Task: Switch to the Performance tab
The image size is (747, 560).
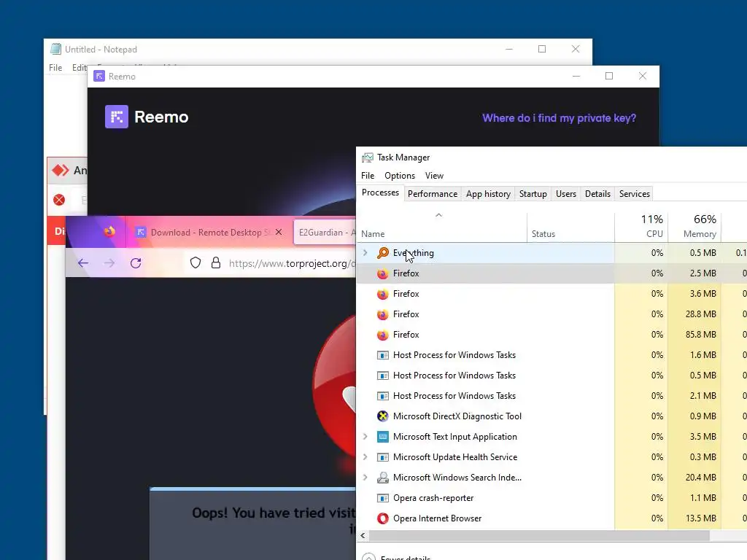Action: pos(433,194)
